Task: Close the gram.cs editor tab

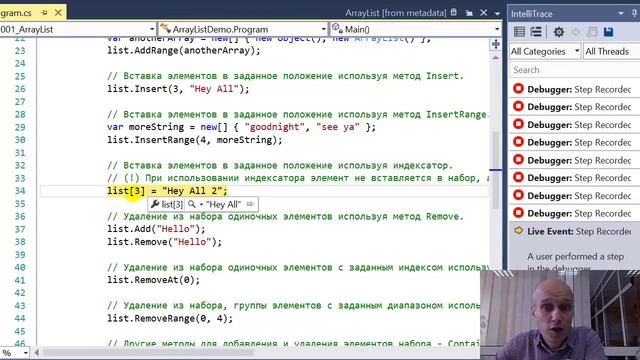Action: tap(58, 13)
